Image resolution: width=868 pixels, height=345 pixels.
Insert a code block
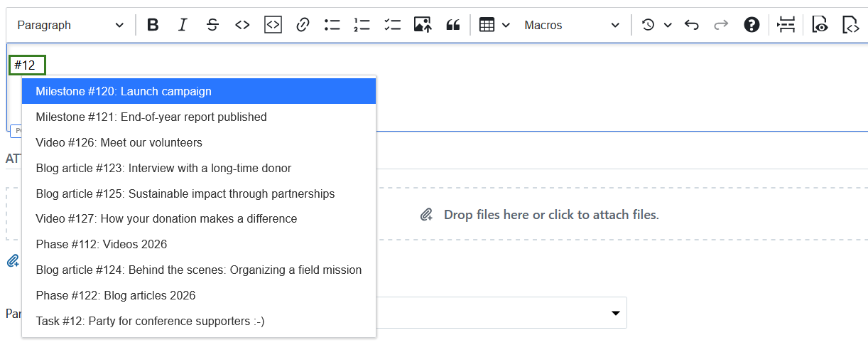click(x=273, y=25)
